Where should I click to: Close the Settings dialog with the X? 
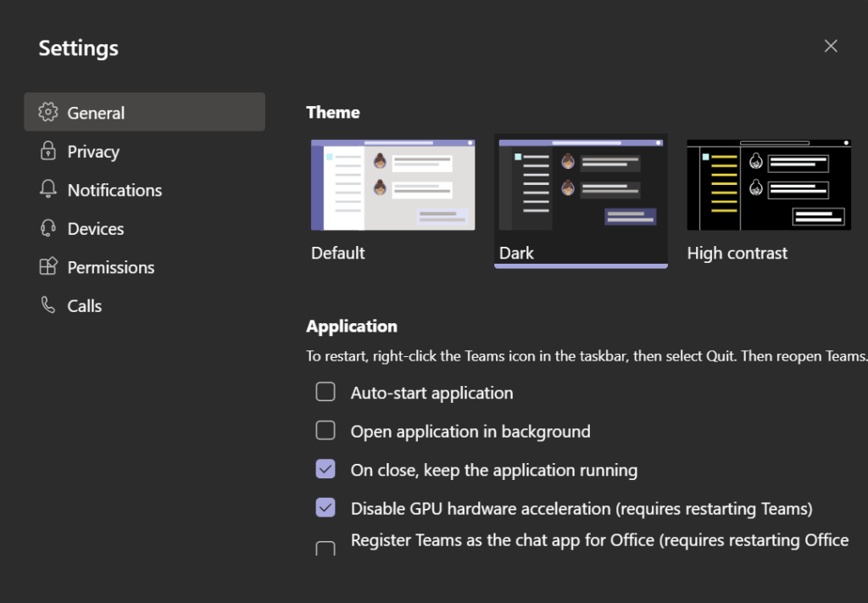831,46
